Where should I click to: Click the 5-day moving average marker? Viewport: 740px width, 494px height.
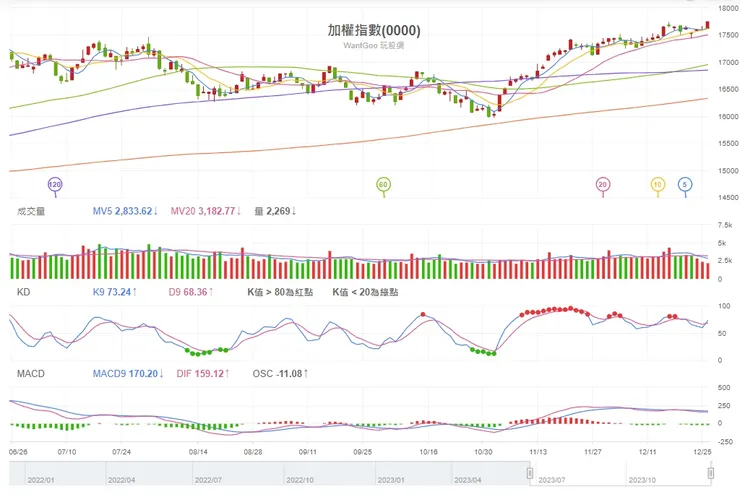[x=685, y=185]
